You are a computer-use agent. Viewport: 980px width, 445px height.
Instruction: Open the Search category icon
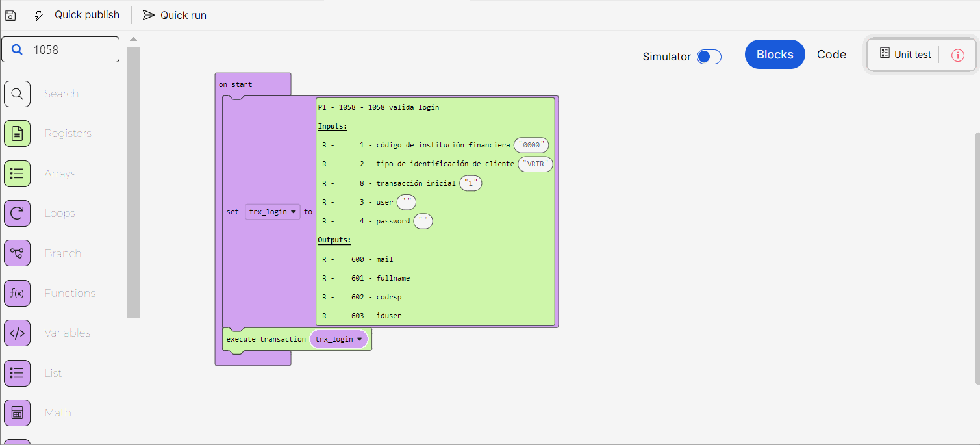click(18, 94)
